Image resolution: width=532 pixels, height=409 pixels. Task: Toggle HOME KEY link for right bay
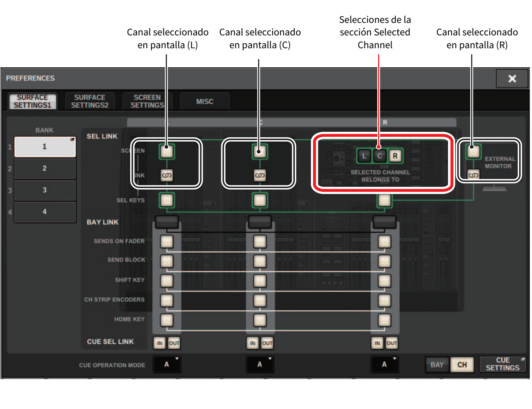click(384, 320)
